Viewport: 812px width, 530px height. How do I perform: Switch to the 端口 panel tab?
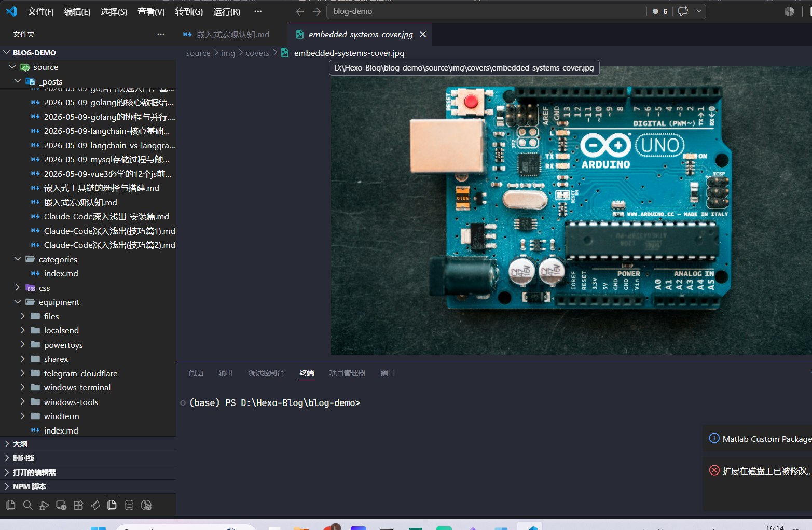pyautogui.click(x=388, y=373)
